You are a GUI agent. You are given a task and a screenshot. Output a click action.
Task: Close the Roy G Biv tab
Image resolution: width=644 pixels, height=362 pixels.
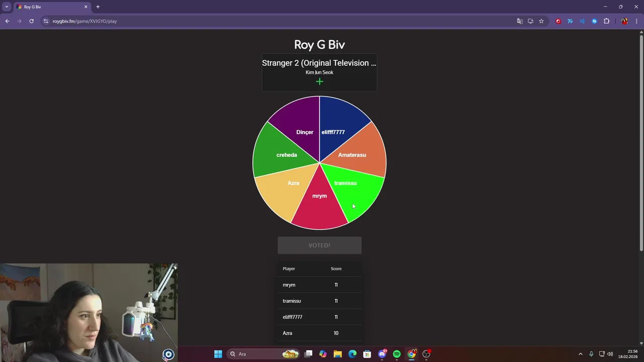[86, 7]
